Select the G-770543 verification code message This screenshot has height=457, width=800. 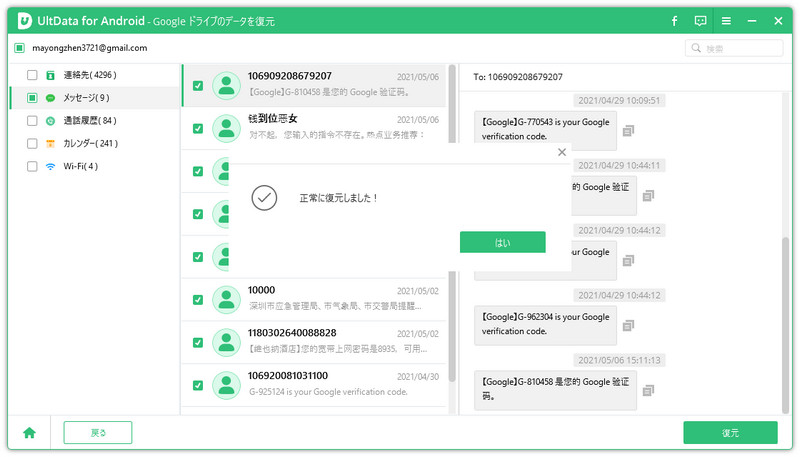tap(545, 130)
